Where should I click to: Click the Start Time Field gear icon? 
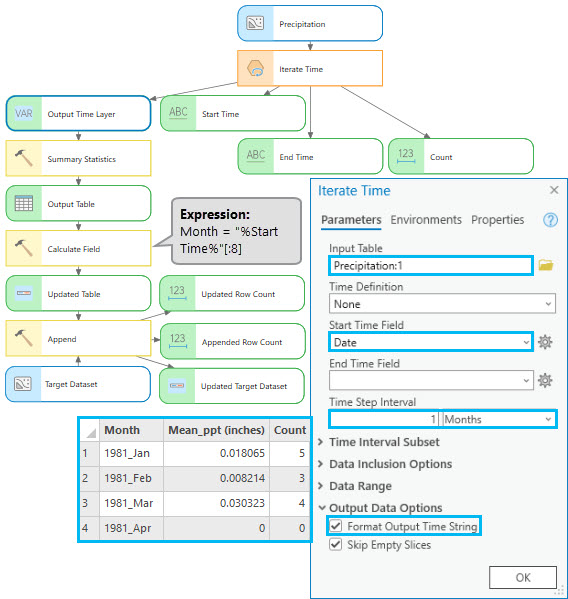[545, 342]
